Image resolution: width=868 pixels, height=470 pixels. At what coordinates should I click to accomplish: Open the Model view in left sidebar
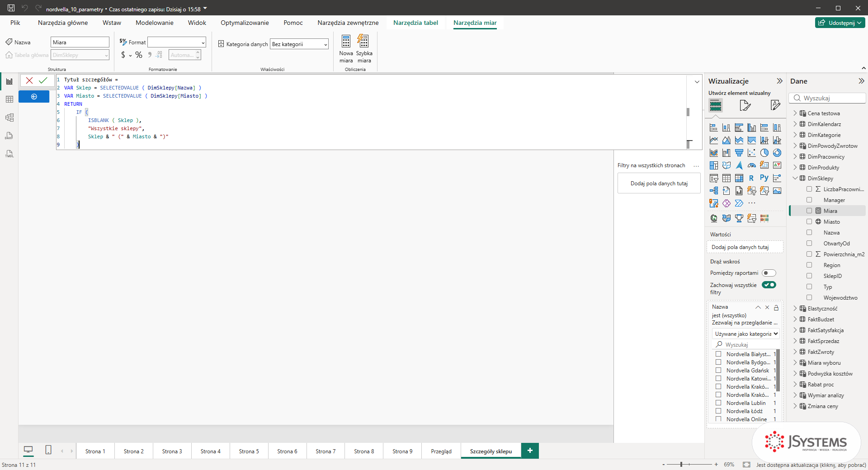(x=9, y=117)
